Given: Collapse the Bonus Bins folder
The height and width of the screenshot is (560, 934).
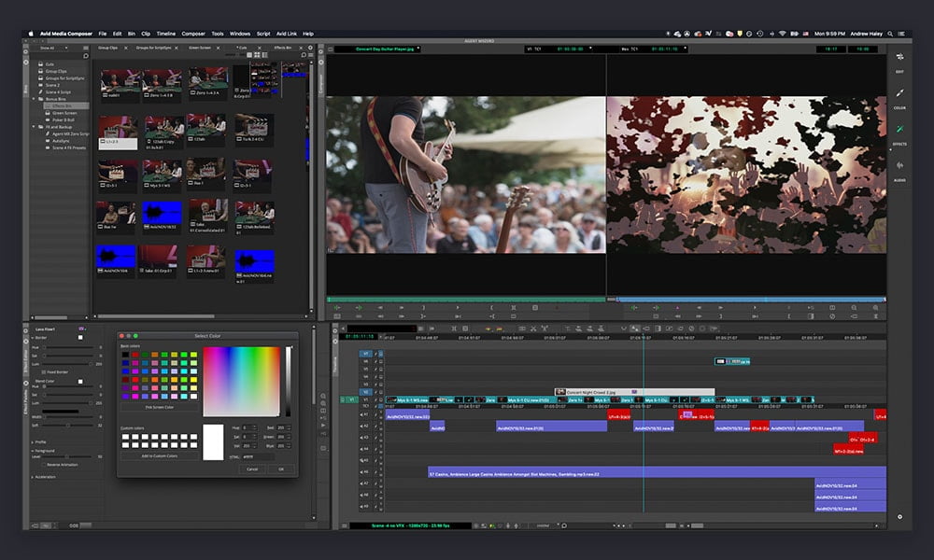Looking at the screenshot, I should tap(34, 99).
